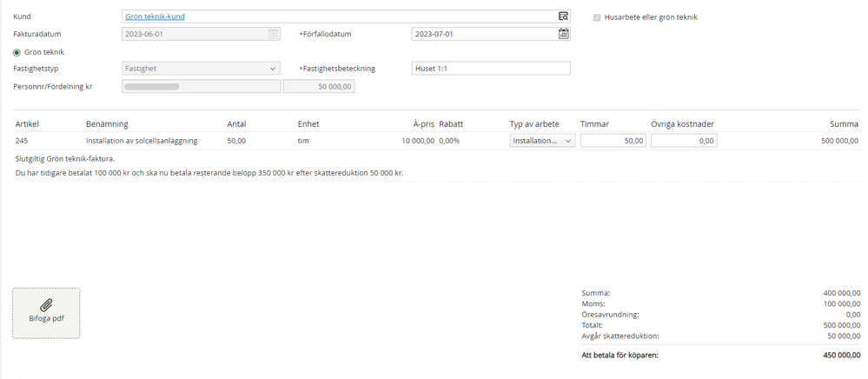Click the Rabatt value 0,00%
This screenshot has height=379, width=868.
pyautogui.click(x=449, y=140)
